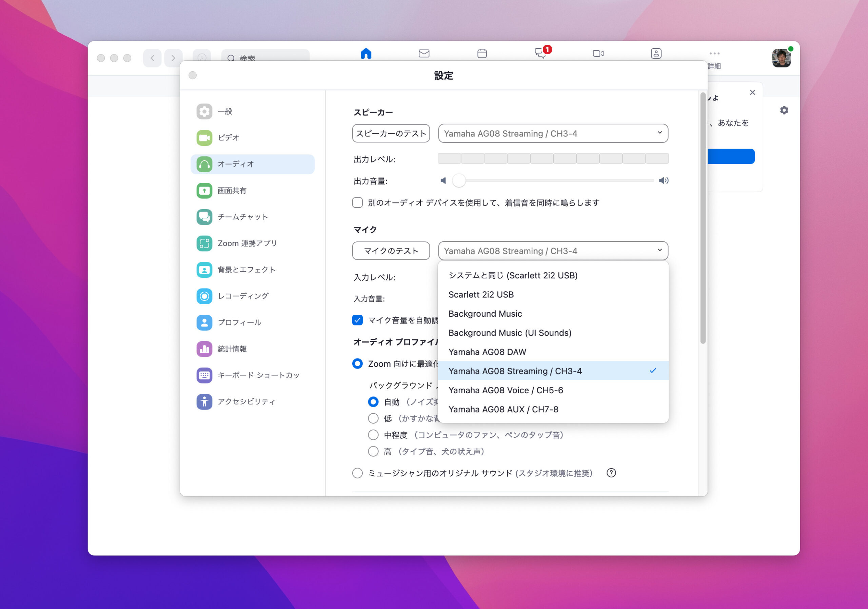868x609 pixels.
Task: Select 高 noise suppression level
Action: tap(373, 451)
